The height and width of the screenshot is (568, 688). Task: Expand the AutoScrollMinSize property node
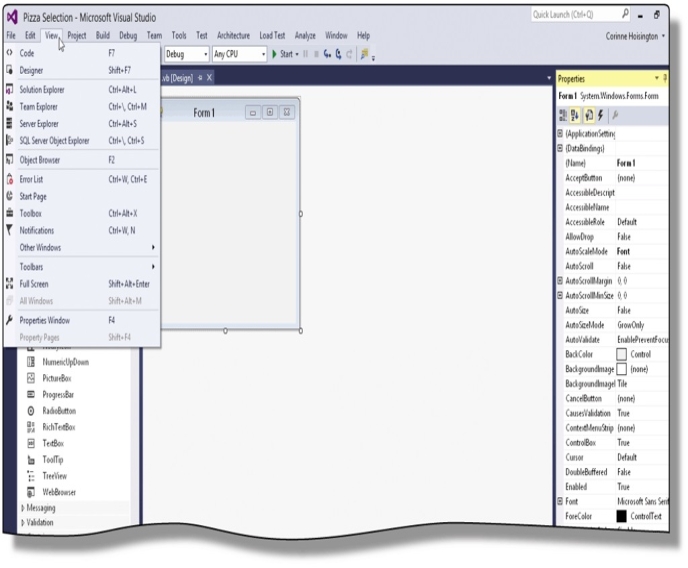[x=560, y=295]
